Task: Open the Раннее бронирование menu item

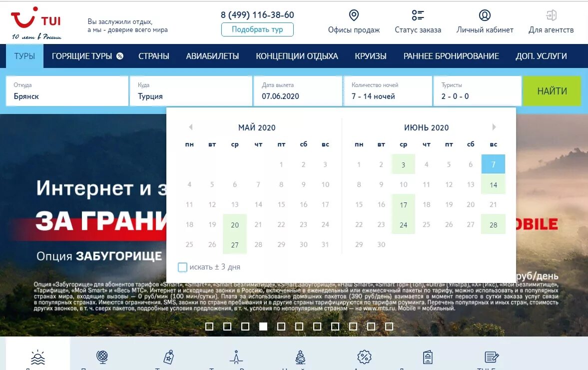Action: coord(451,56)
